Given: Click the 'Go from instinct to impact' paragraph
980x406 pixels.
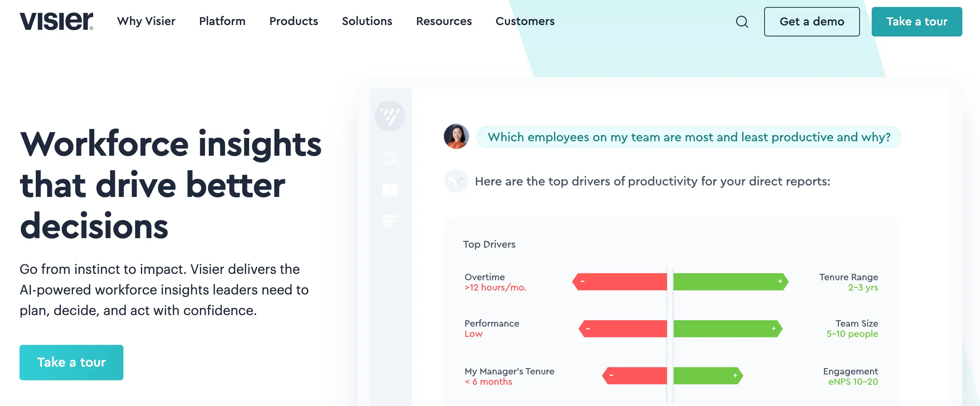Looking at the screenshot, I should point(164,290).
